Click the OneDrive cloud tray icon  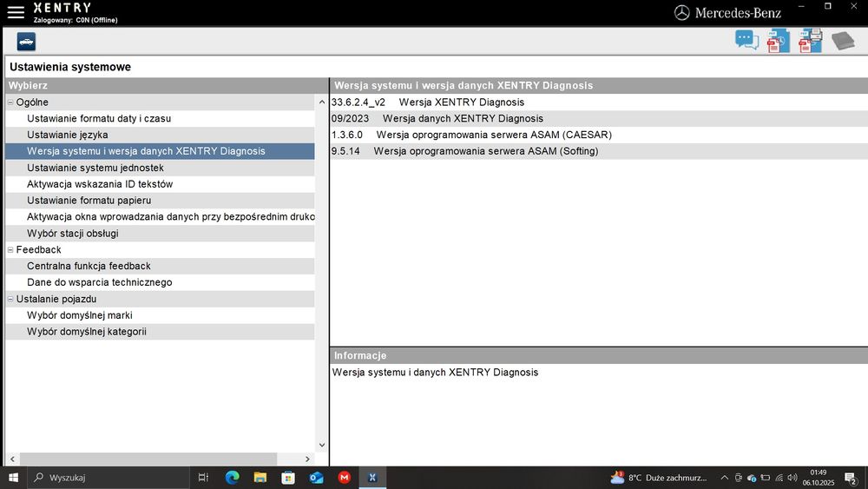coord(751,478)
